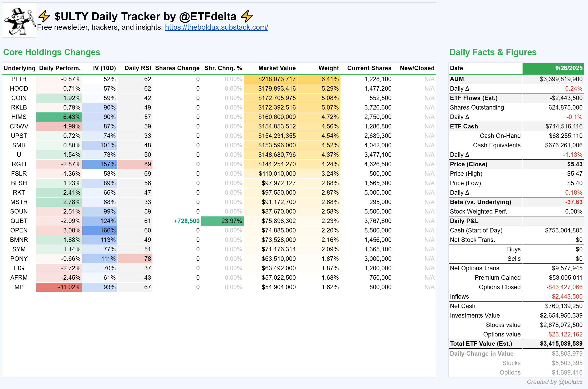Click the right lightning bolt icon
The width and height of the screenshot is (588, 389).
click(247, 16)
